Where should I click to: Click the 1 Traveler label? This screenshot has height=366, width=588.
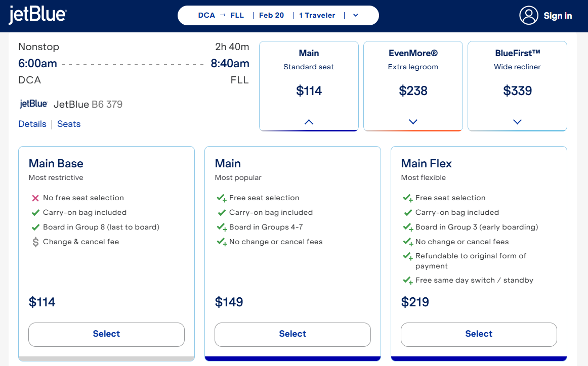[317, 15]
